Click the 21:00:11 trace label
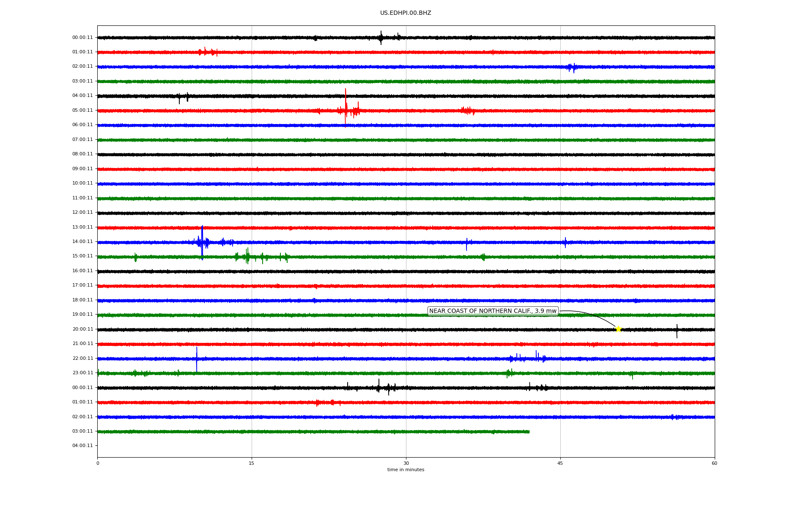Image resolution: width=812 pixels, height=508 pixels. pos(82,344)
